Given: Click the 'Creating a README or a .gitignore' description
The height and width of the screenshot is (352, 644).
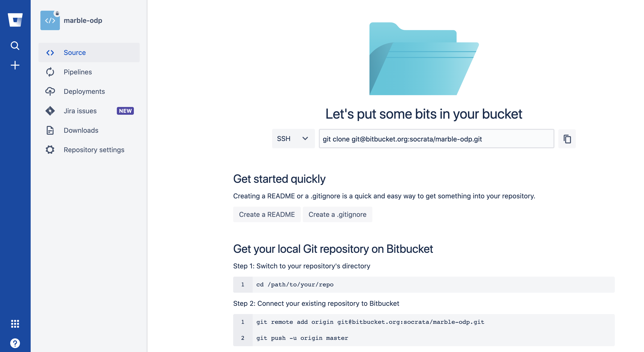Looking at the screenshot, I should click(384, 196).
